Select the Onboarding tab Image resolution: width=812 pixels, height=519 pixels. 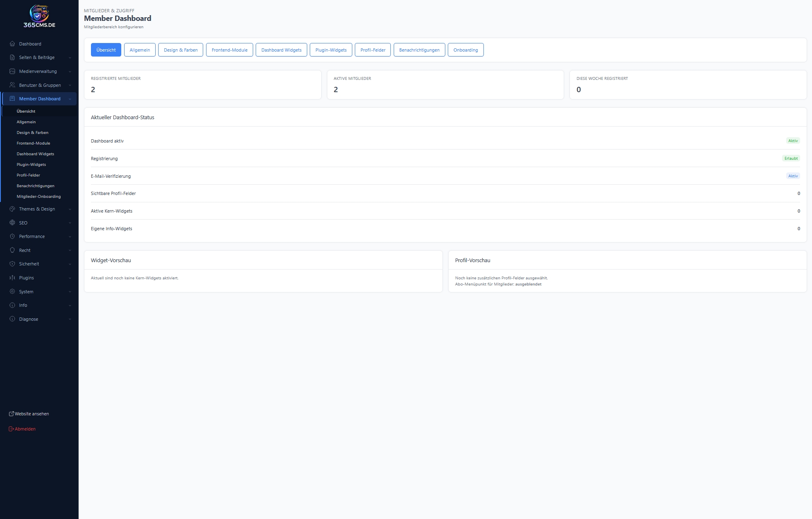(465, 50)
